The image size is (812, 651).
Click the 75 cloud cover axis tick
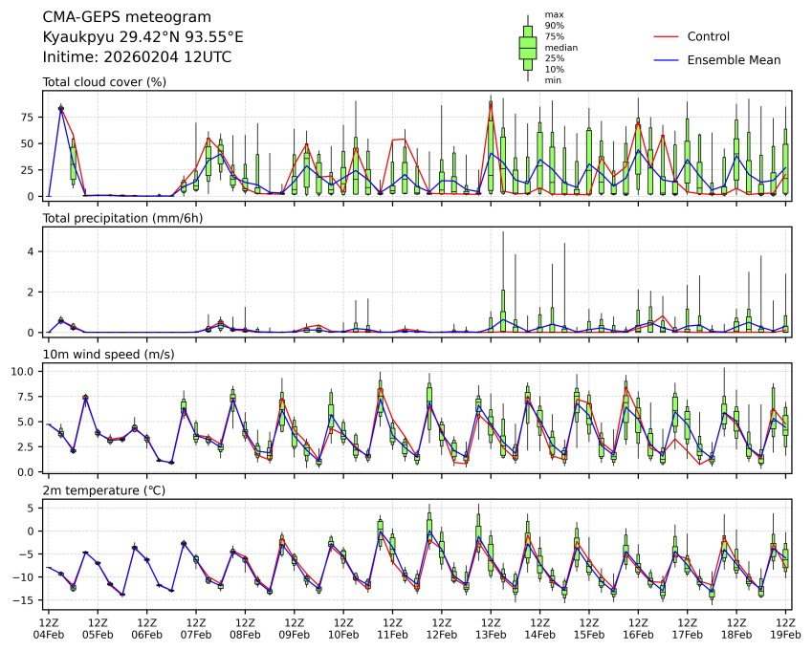pos(30,117)
